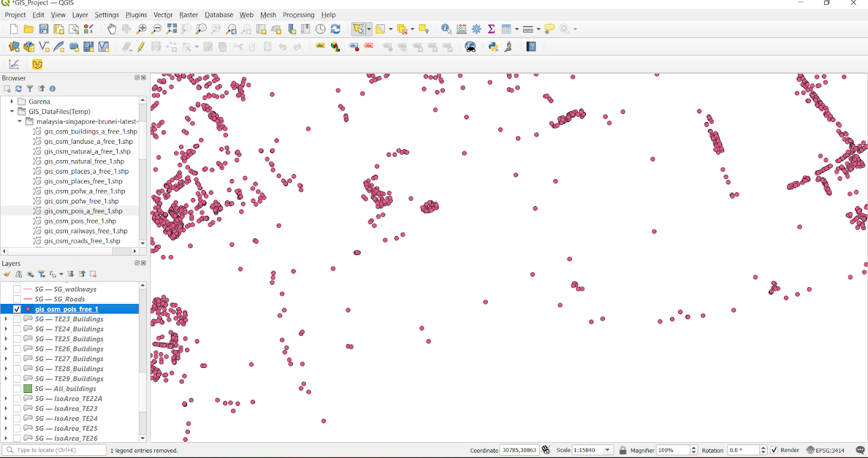Uncheck the gis_osm_pois_free_1 layer visibility

17,309
